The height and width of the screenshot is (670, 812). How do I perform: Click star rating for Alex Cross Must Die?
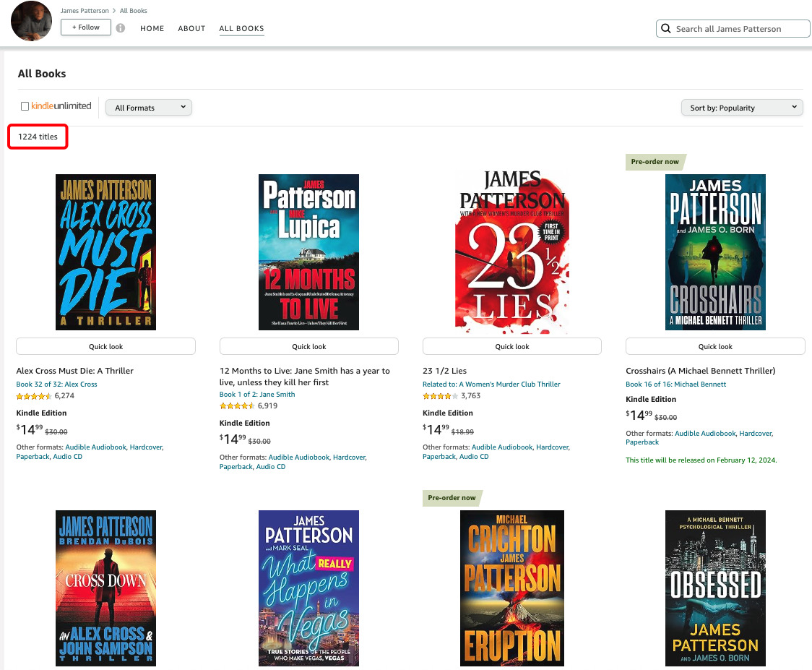click(34, 396)
